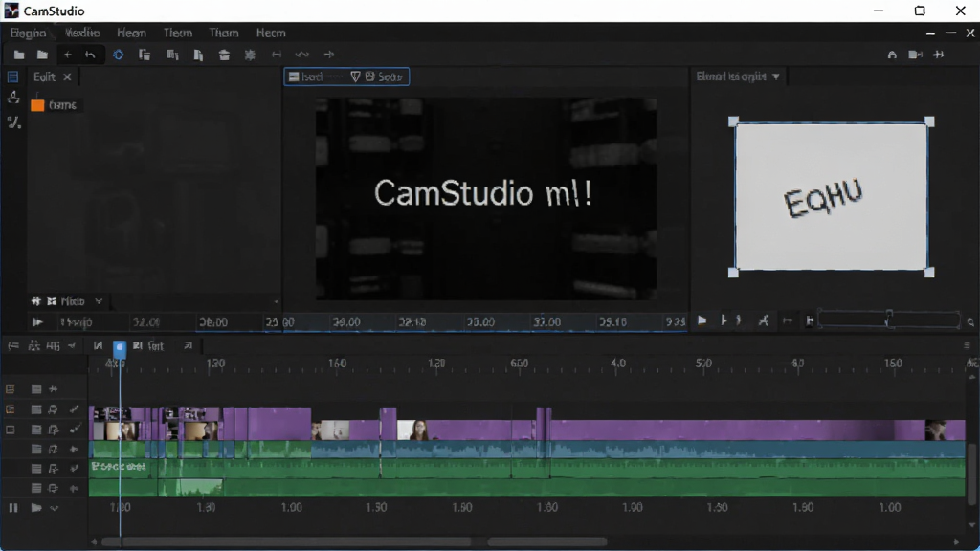Toggle the list icon on the bottom audio track
The image size is (980, 551).
[x=36, y=488]
